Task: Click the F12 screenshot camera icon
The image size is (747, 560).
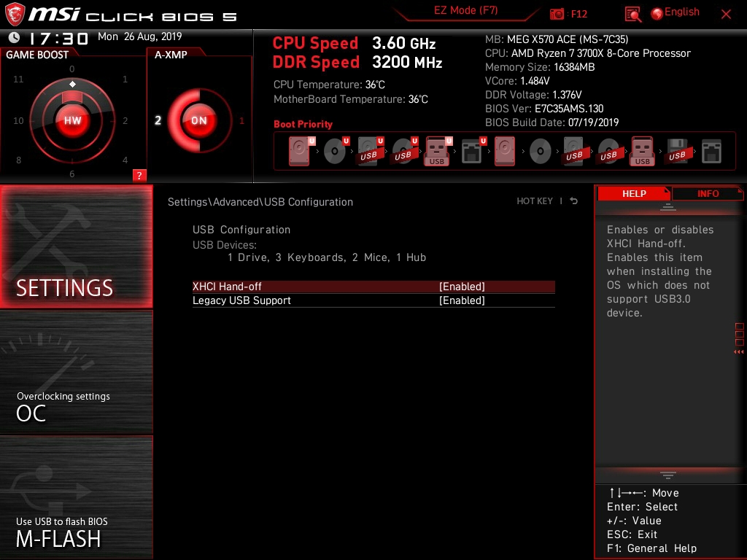Action: 557,14
